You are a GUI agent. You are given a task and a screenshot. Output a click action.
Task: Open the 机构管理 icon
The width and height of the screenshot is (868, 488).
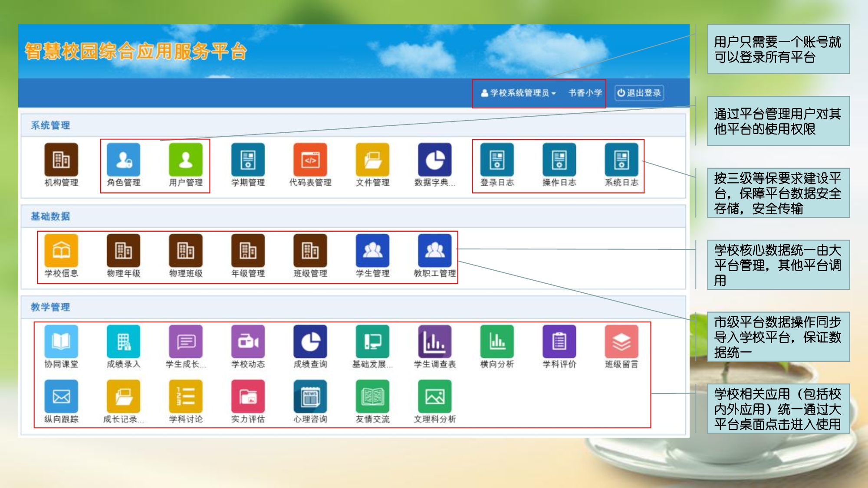(61, 160)
